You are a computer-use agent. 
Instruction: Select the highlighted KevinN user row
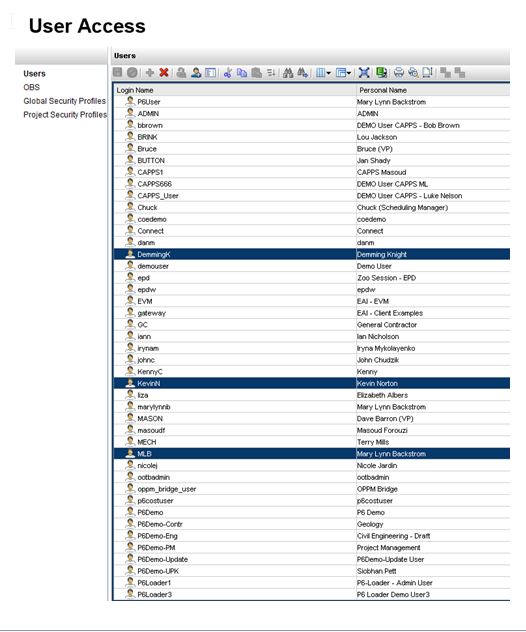click(x=311, y=383)
